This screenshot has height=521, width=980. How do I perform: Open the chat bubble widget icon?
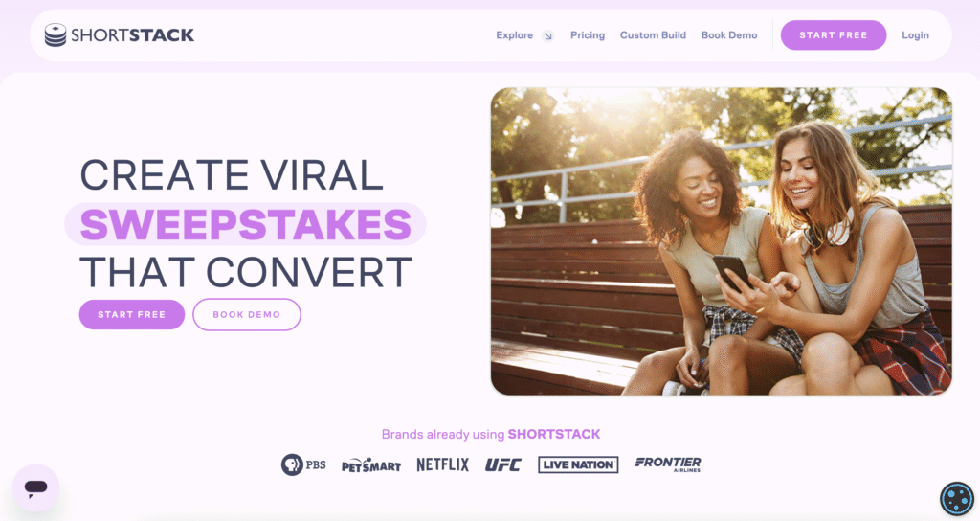(35, 487)
